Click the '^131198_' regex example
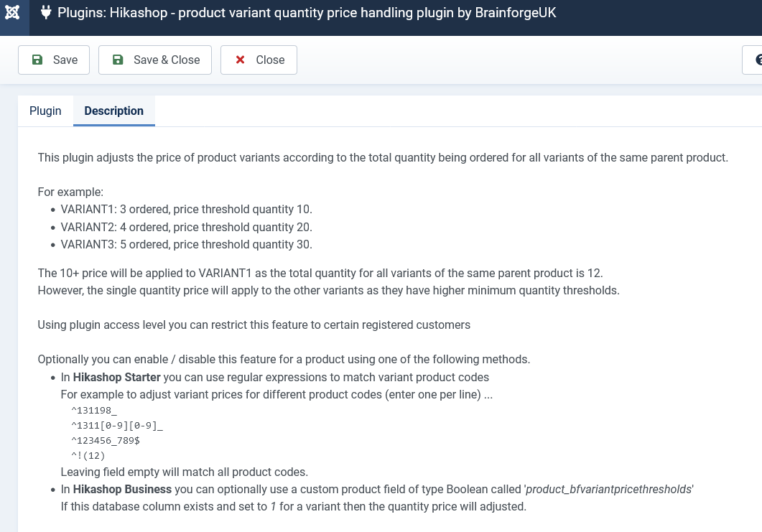Image resolution: width=762 pixels, height=532 pixels. click(94, 411)
